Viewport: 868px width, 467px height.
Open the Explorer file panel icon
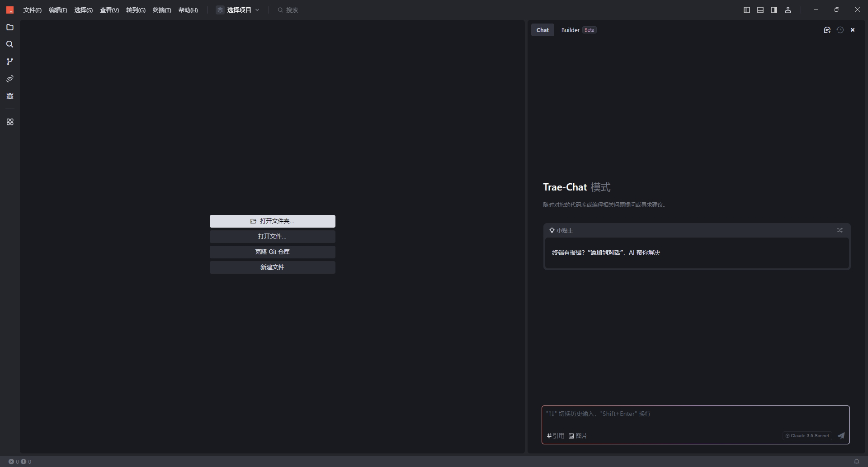10,28
